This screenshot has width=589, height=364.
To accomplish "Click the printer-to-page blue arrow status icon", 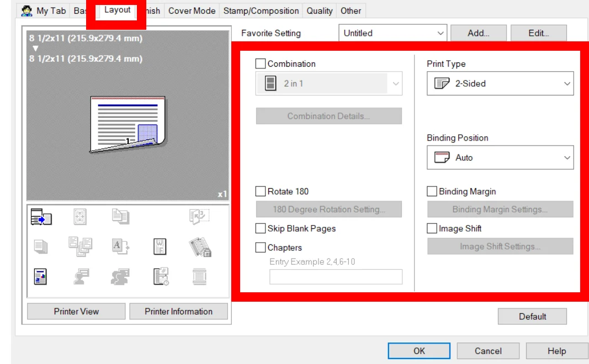I will [41, 217].
